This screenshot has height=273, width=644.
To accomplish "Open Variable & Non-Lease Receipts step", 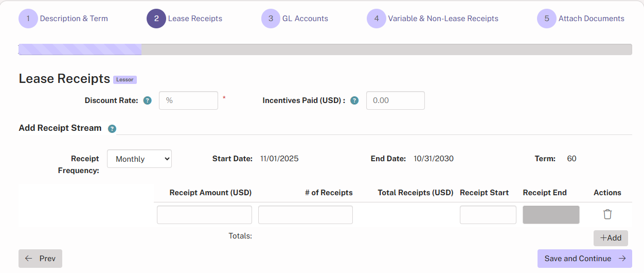I will point(443,19).
